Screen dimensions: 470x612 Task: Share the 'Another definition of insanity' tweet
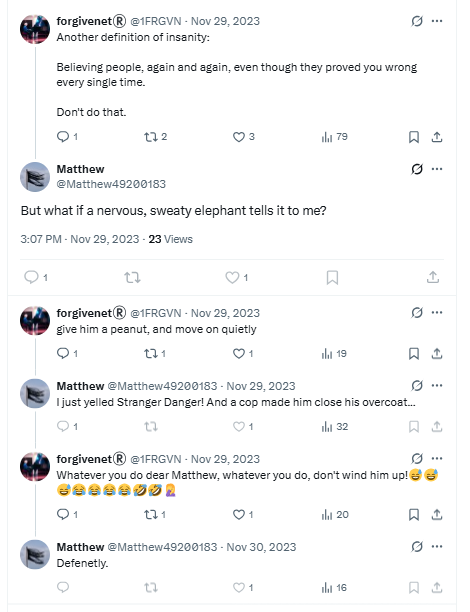point(437,137)
